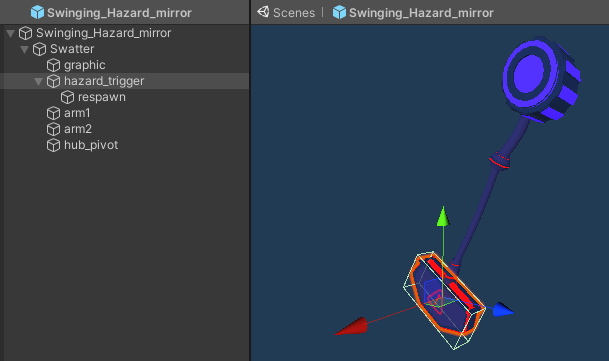Go to Scenes in the breadcrumb bar
Viewport: 609px width, 361px height.
coord(294,13)
